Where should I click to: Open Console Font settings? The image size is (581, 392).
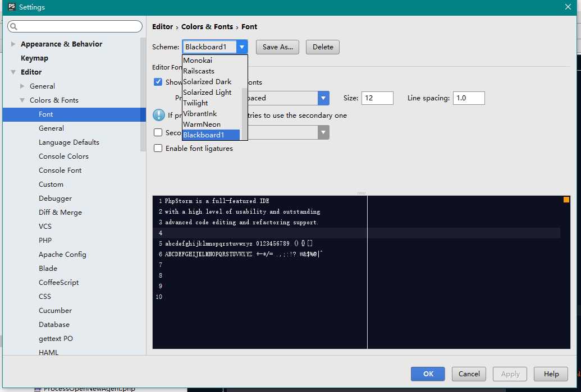pyautogui.click(x=60, y=170)
